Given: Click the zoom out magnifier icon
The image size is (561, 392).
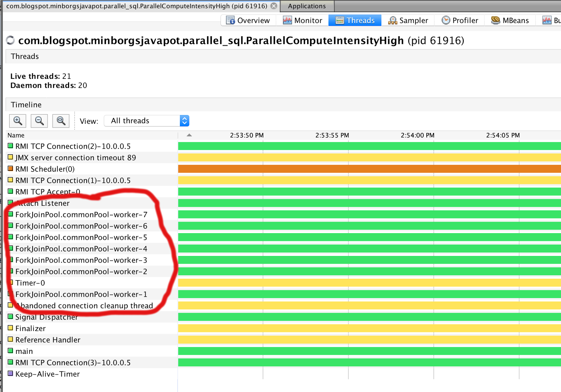Looking at the screenshot, I should click(x=39, y=121).
